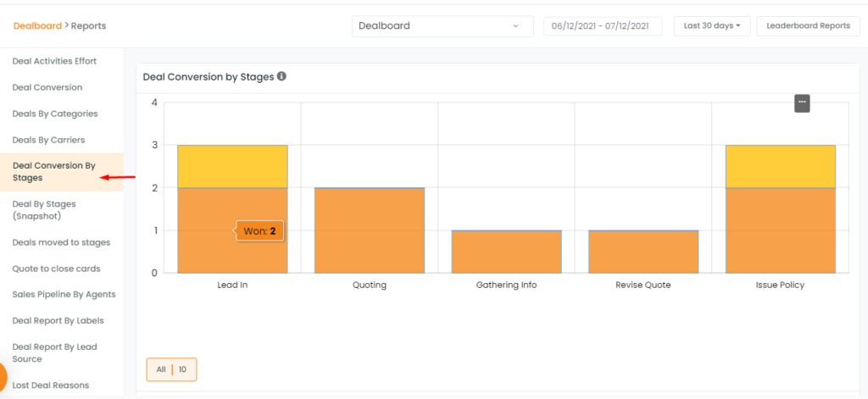Viewport: 868px width, 399px height.
Task: Click the Revise Quote axis label
Action: click(643, 285)
